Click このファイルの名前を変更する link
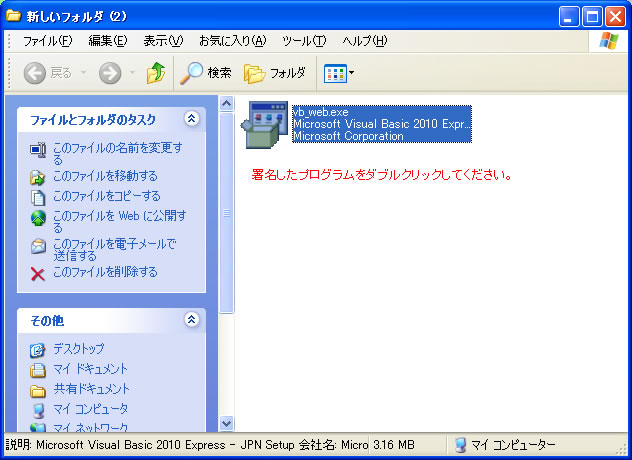This screenshot has height=460, width=632. click(118, 154)
